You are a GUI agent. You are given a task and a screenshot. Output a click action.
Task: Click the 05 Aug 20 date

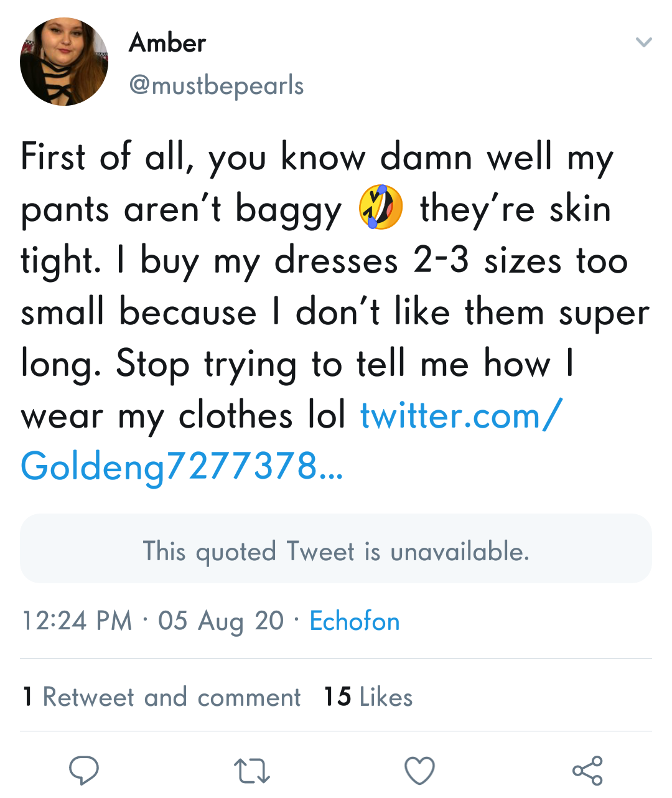click(221, 621)
